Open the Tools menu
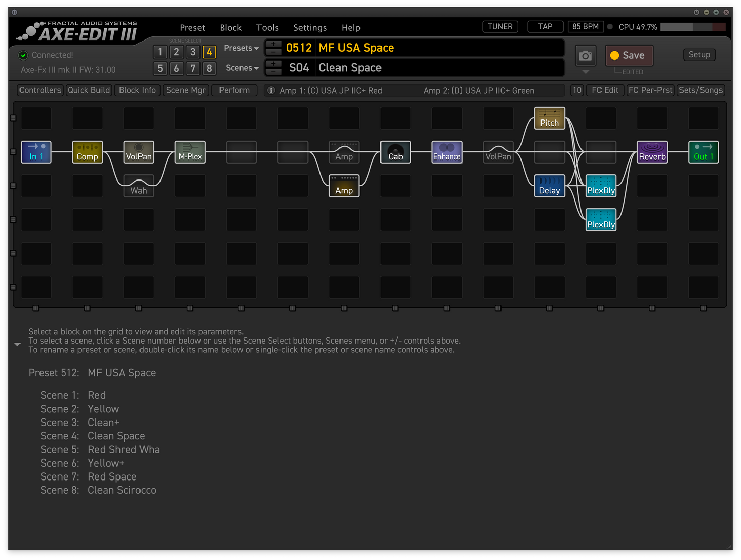This screenshot has height=560, width=741. point(267,27)
